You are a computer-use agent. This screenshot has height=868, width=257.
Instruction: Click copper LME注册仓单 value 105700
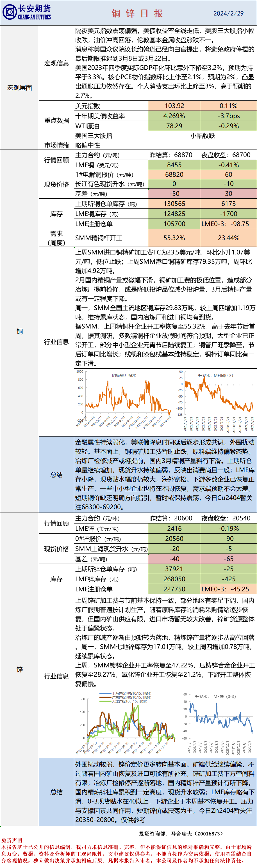[x=174, y=224]
